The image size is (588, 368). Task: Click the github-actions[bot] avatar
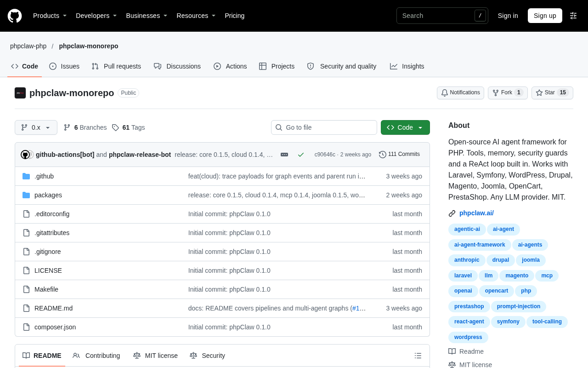coord(25,155)
